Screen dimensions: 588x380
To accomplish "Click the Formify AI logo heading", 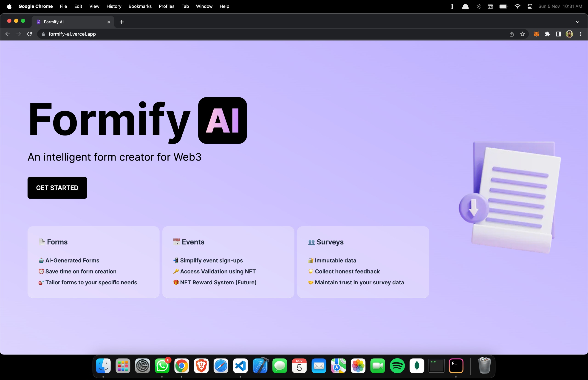I will (137, 120).
